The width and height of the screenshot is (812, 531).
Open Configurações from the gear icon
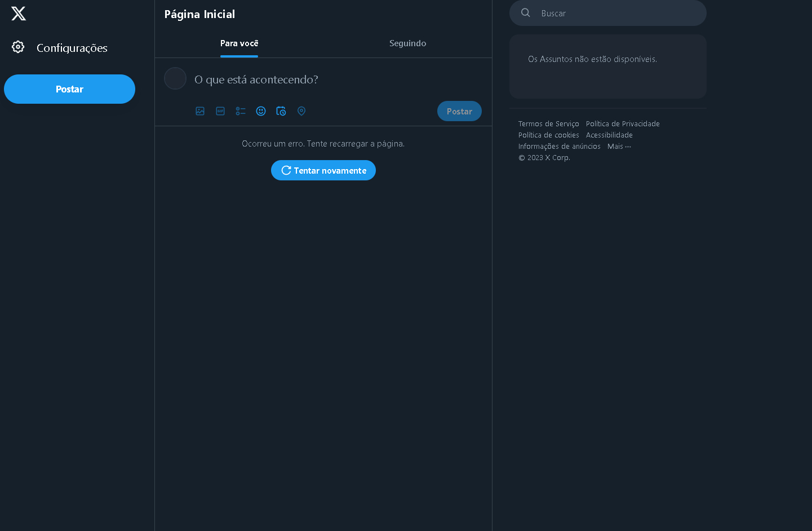click(18, 47)
